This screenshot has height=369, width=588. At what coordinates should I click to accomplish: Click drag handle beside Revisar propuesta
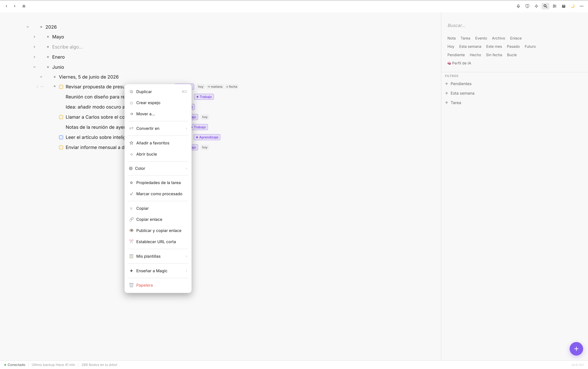point(37,87)
